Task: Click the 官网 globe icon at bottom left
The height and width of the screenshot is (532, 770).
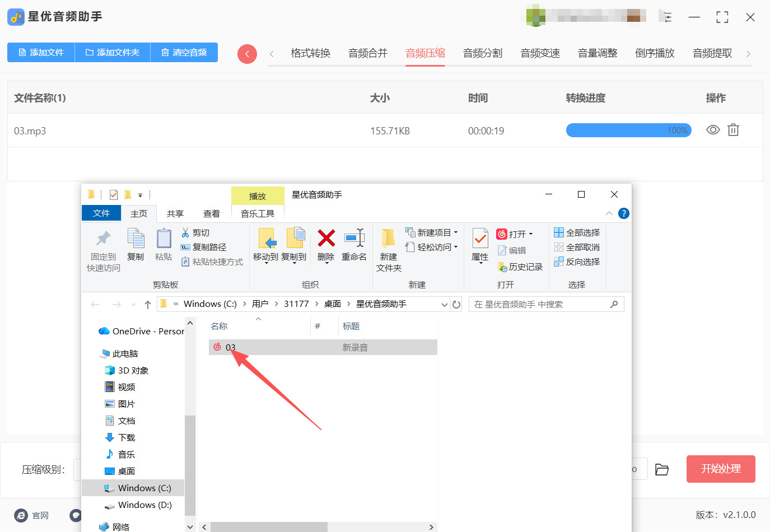Action: [x=21, y=515]
